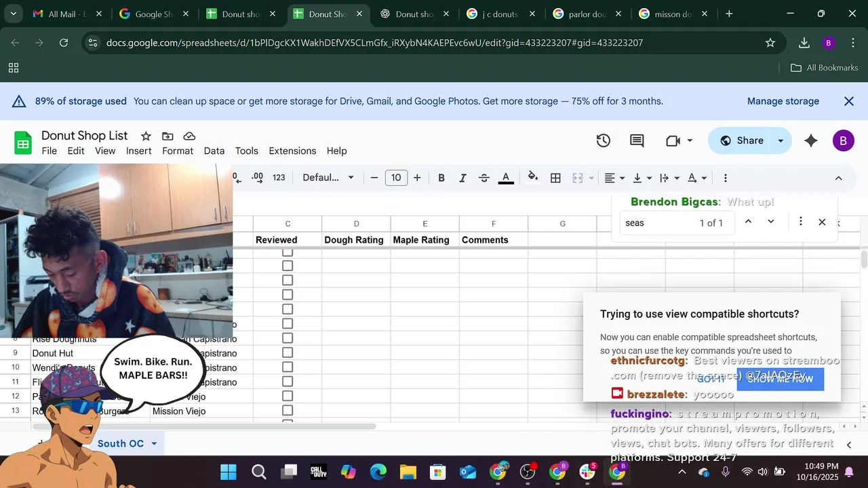Move document using folder icon
Screen dimensions: 868x488
pyautogui.click(x=167, y=136)
